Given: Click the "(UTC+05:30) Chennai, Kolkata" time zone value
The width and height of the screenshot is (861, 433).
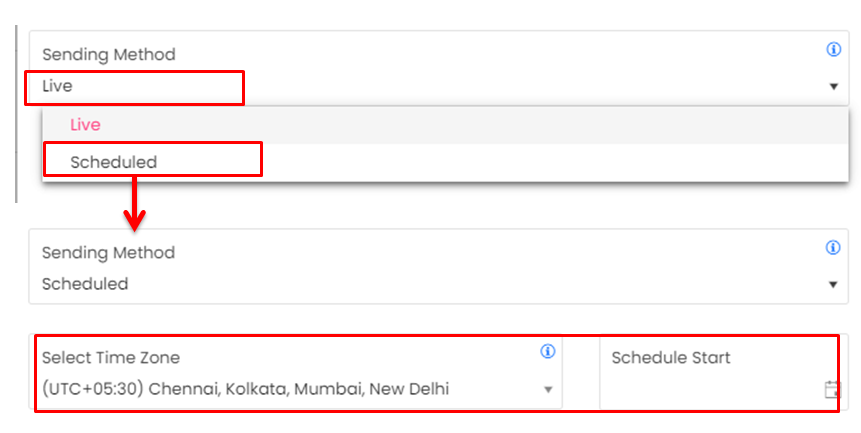Looking at the screenshot, I should (245, 389).
